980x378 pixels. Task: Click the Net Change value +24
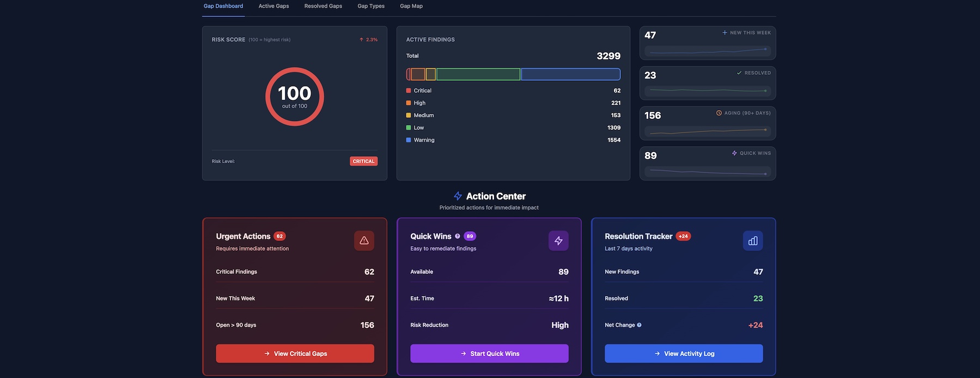click(x=756, y=325)
